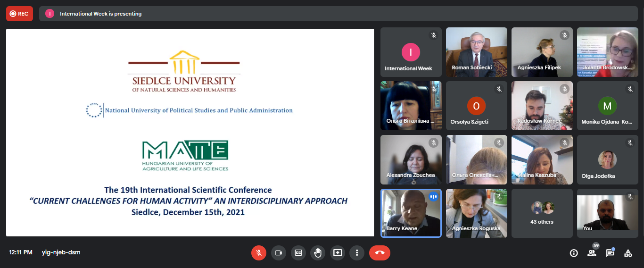644x268 pixels.
Task: Click muted mic icon on Alexandra Zbuchea tile
Action: click(x=433, y=143)
